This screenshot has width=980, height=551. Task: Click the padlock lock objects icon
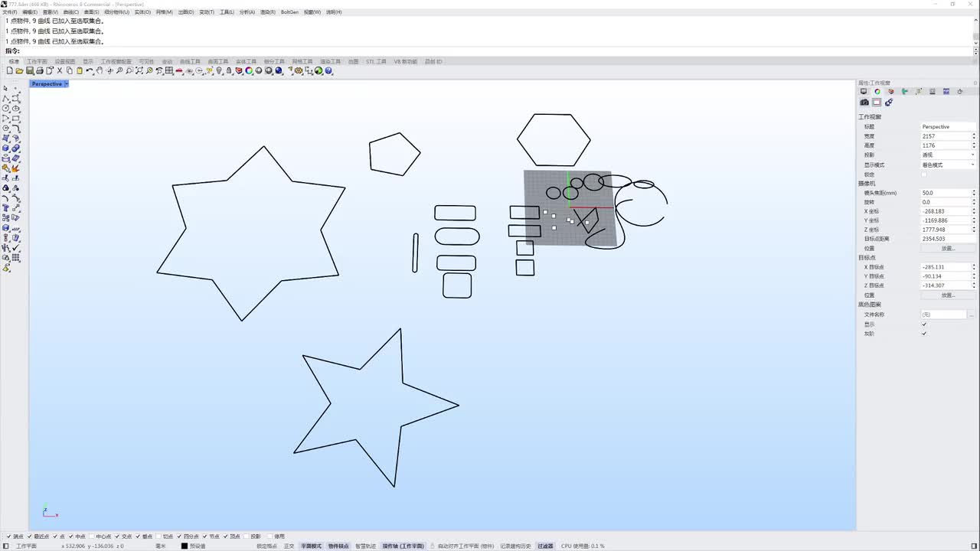(x=229, y=70)
